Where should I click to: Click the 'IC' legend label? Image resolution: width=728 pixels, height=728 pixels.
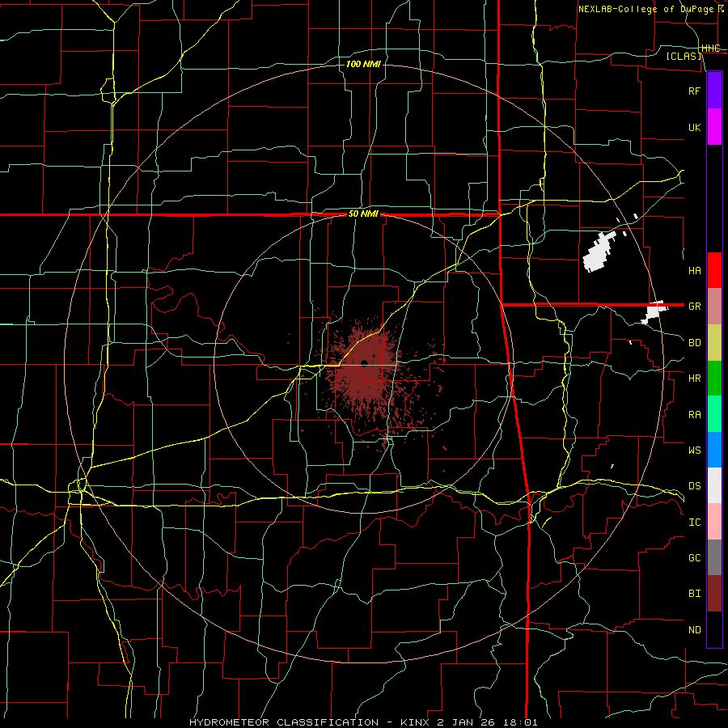coord(695,523)
